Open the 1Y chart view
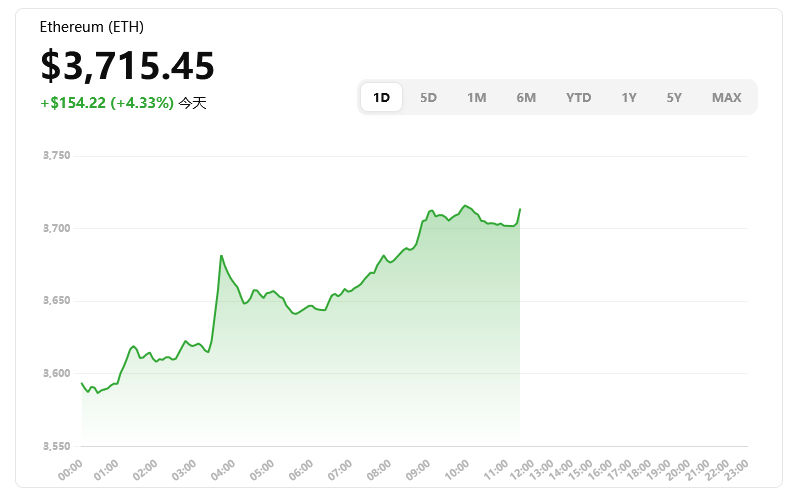This screenshot has width=791, height=496. (x=628, y=97)
